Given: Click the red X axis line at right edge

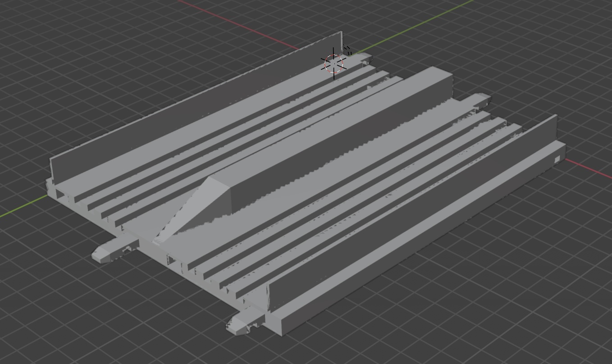Looking at the screenshot, I should [x=590, y=168].
